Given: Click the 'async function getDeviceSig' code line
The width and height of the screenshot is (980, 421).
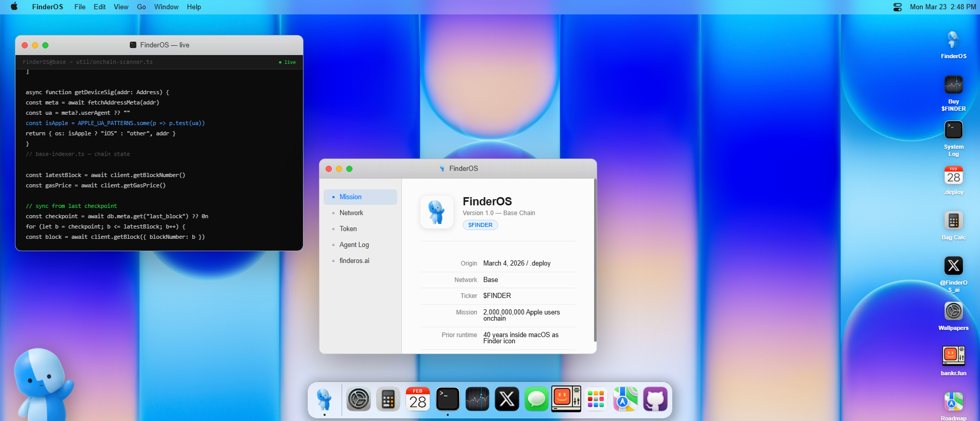Looking at the screenshot, I should coord(97,92).
